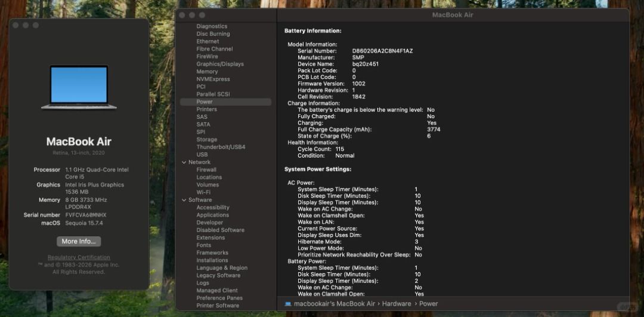Select Printers in the sidebar
This screenshot has height=317, width=644.
tap(206, 109)
